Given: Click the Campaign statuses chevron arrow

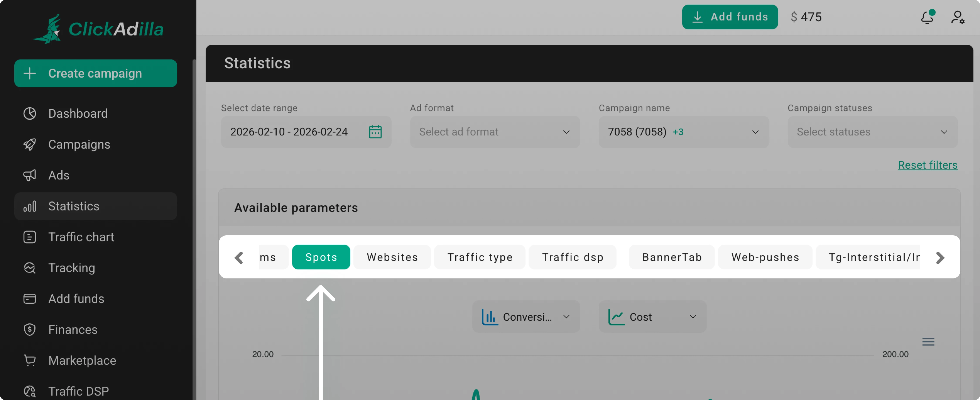Looking at the screenshot, I should coord(944,132).
